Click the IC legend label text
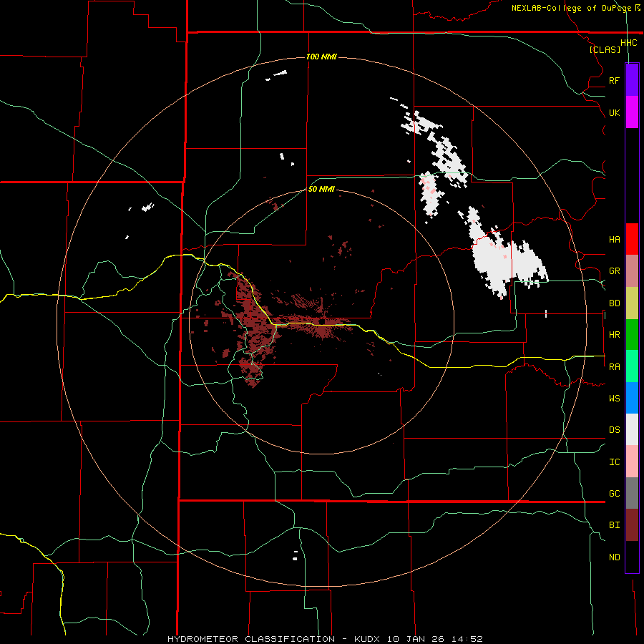Screen dimensions: 644x644 click(x=615, y=462)
